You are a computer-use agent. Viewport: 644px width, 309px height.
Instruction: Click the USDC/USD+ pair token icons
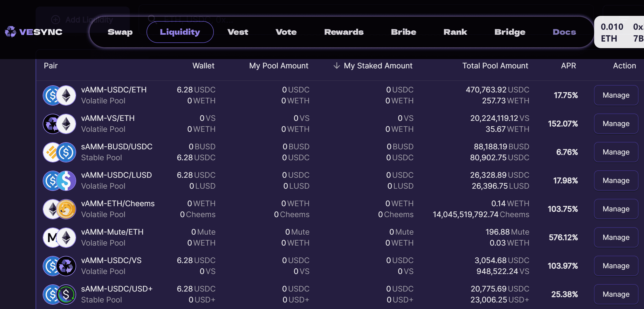click(59, 295)
